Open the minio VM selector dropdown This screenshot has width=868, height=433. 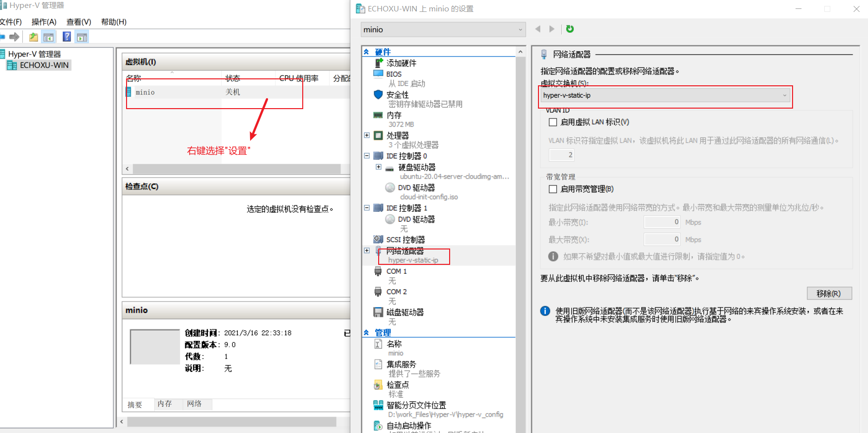(x=443, y=29)
